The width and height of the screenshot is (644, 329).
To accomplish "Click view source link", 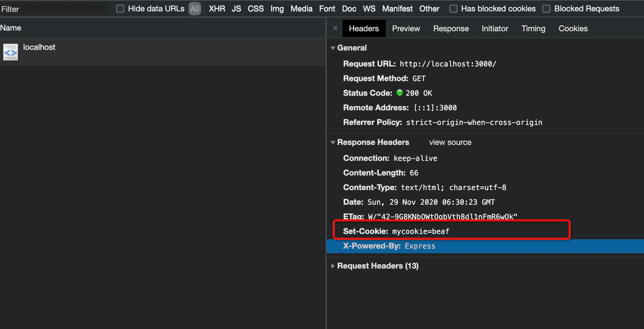I will coord(450,142).
